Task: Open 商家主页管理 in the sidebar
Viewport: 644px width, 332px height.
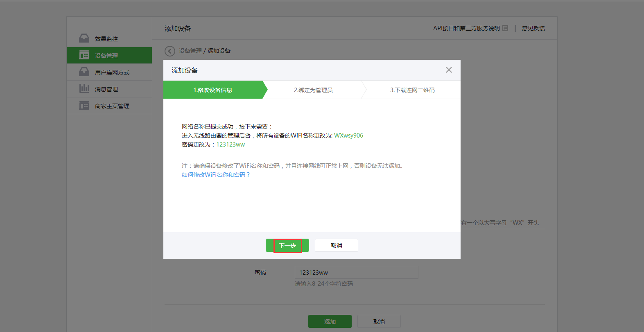Action: pyautogui.click(x=109, y=106)
